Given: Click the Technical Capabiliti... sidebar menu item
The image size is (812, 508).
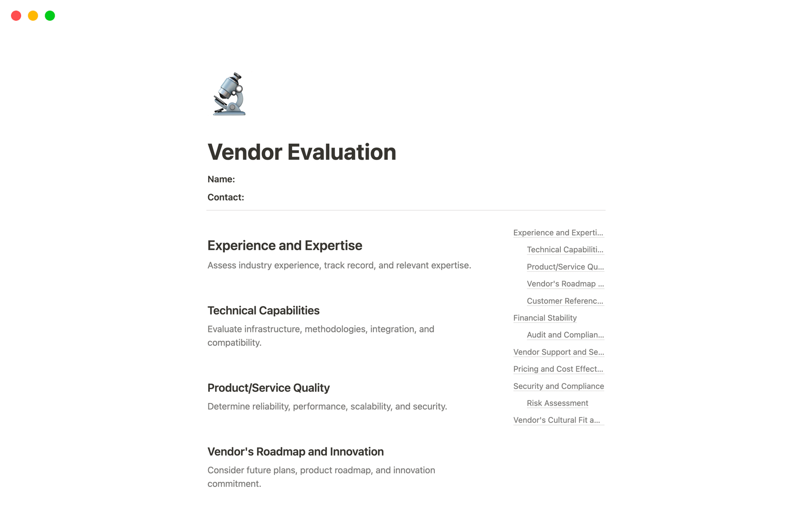Looking at the screenshot, I should 565,249.
